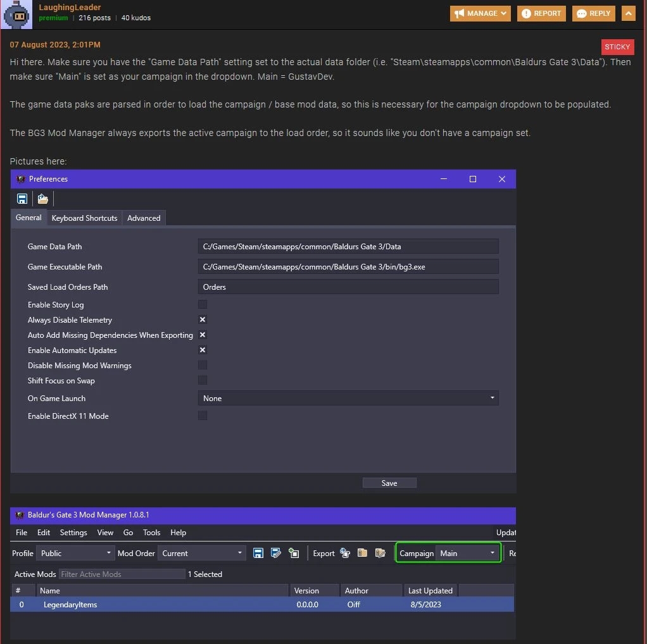Select the General tab
Image resolution: width=647 pixels, height=644 pixels.
pyautogui.click(x=28, y=217)
